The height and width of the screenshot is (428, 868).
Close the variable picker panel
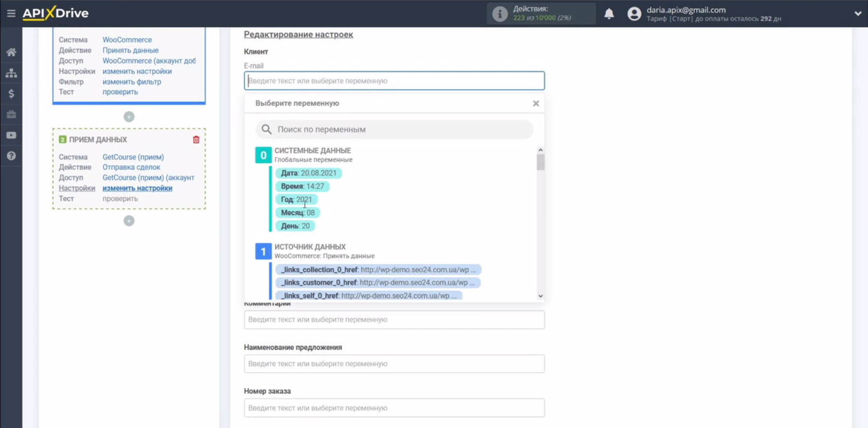536,103
